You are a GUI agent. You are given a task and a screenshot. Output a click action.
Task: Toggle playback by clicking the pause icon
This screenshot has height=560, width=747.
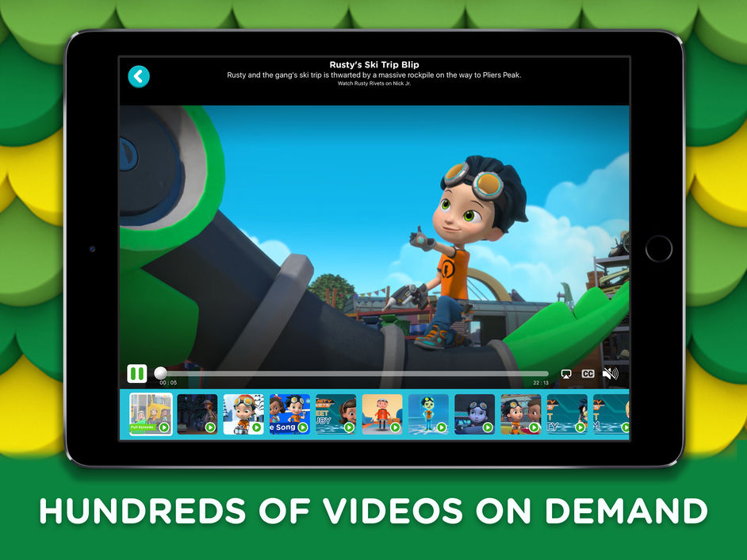(x=136, y=373)
